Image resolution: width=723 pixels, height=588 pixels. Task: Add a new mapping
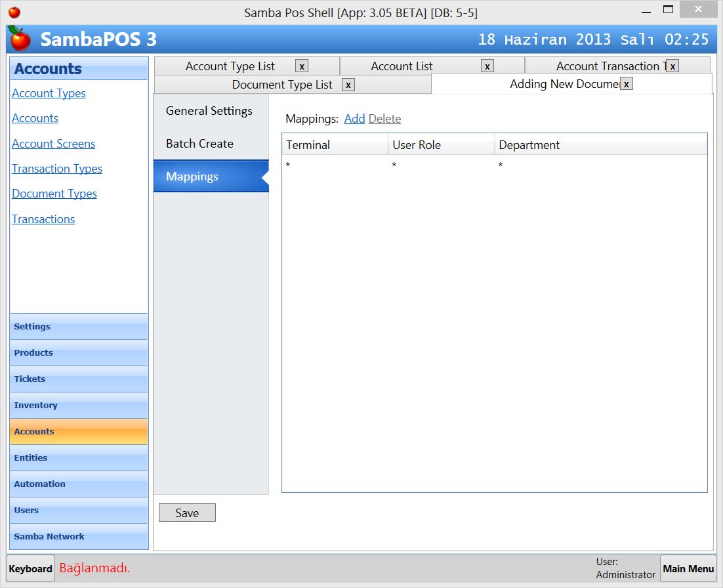[354, 119]
